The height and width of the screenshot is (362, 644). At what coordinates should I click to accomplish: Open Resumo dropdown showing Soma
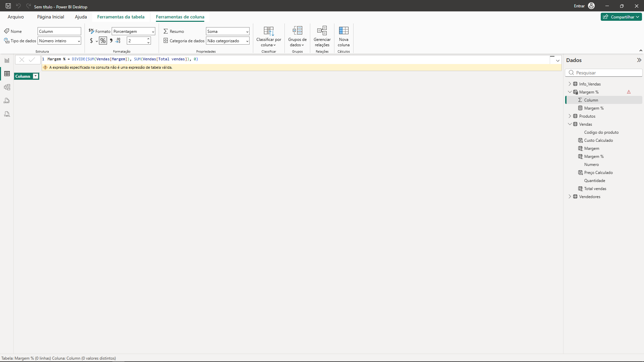[228, 31]
